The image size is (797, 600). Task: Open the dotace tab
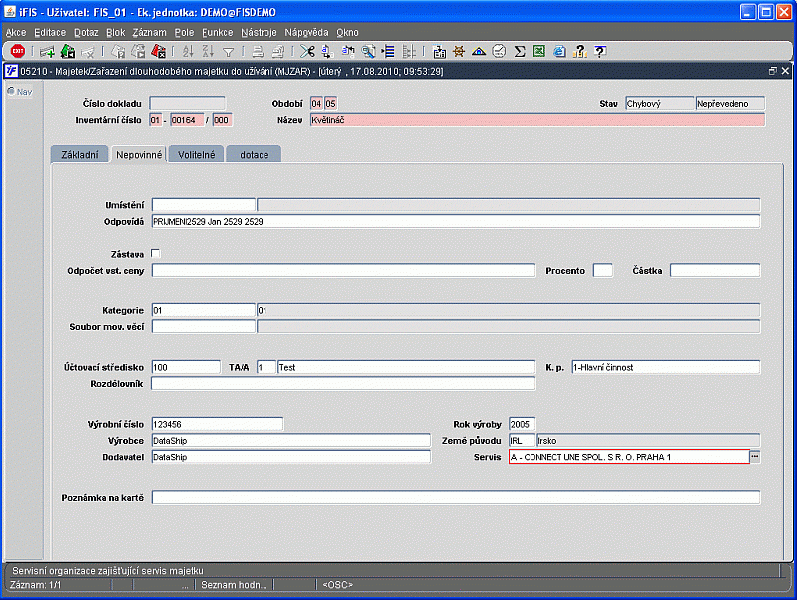(x=253, y=154)
